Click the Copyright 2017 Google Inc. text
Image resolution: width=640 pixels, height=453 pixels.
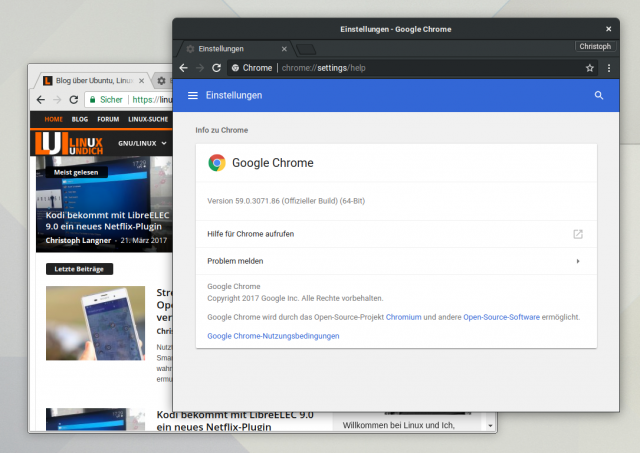pos(295,298)
